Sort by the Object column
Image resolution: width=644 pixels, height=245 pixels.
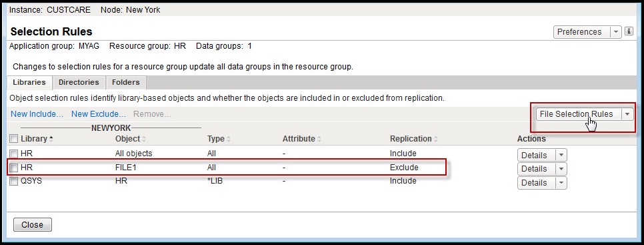[x=130, y=139]
